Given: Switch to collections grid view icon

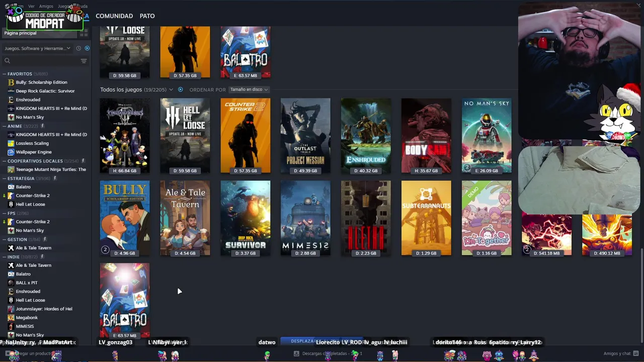Looking at the screenshot, I should pyautogui.click(x=84, y=33).
